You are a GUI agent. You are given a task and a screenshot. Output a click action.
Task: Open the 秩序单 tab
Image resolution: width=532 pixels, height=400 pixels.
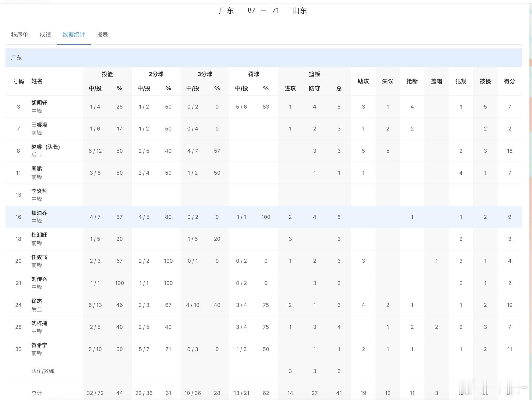[20, 34]
